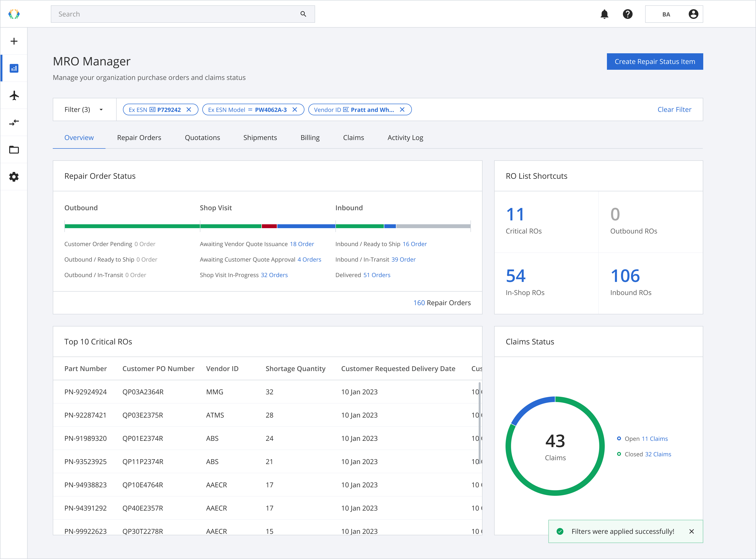Open the 4 Orders quote approval link
The image size is (756, 559).
(x=309, y=260)
